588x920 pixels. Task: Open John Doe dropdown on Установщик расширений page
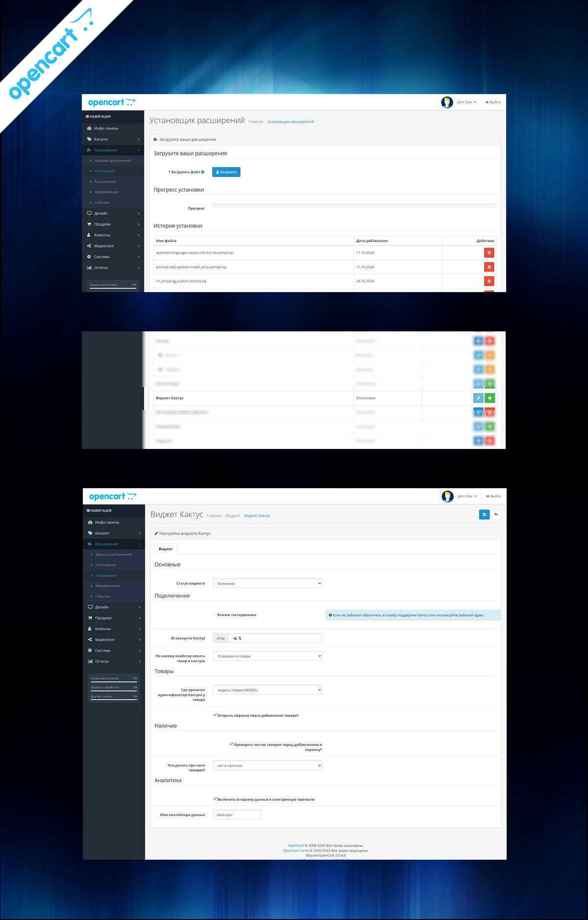(466, 102)
